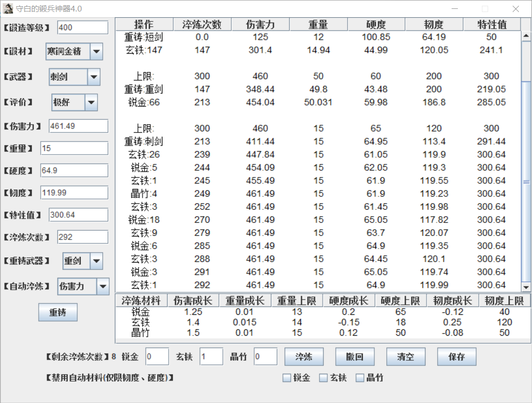The width and height of the screenshot is (532, 403).
Task: Save results with the 保存 button
Action: (x=456, y=357)
